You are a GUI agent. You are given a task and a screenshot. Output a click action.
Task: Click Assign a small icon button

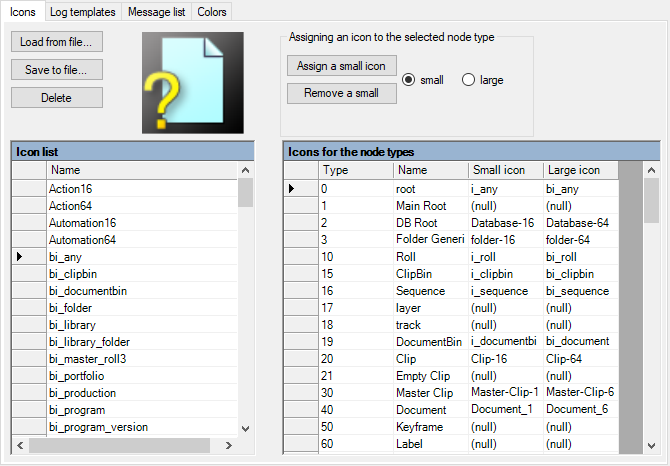[341, 66]
